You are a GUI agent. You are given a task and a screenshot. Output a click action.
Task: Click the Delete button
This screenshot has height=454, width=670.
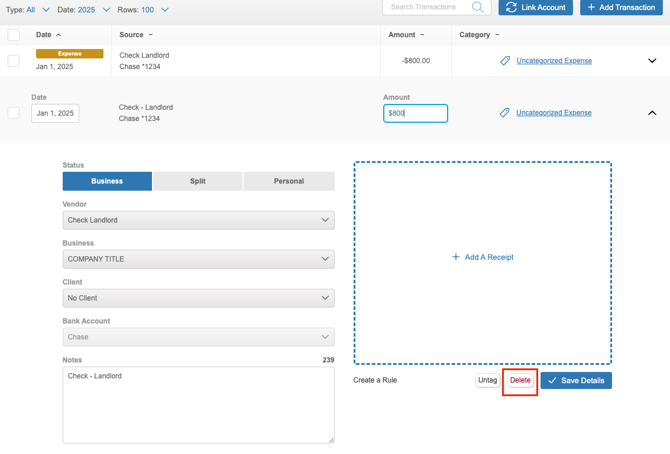pos(520,380)
